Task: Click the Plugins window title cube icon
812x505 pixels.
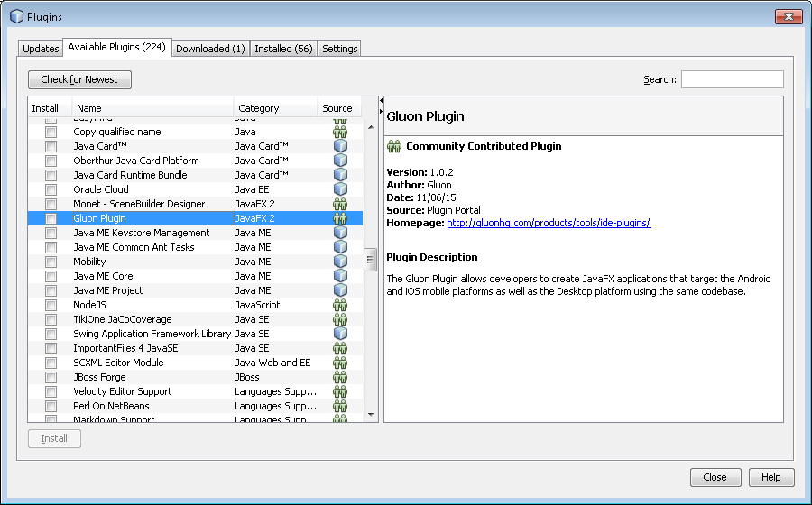Action: click(16, 16)
